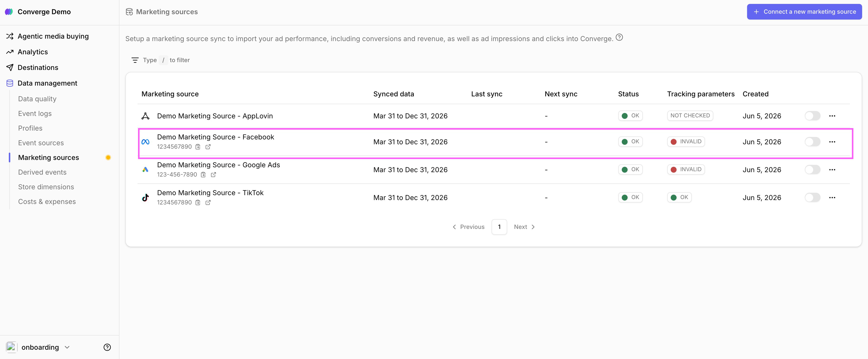Open Agentic media buying
Screen dimensions: 868x359
click(53, 36)
